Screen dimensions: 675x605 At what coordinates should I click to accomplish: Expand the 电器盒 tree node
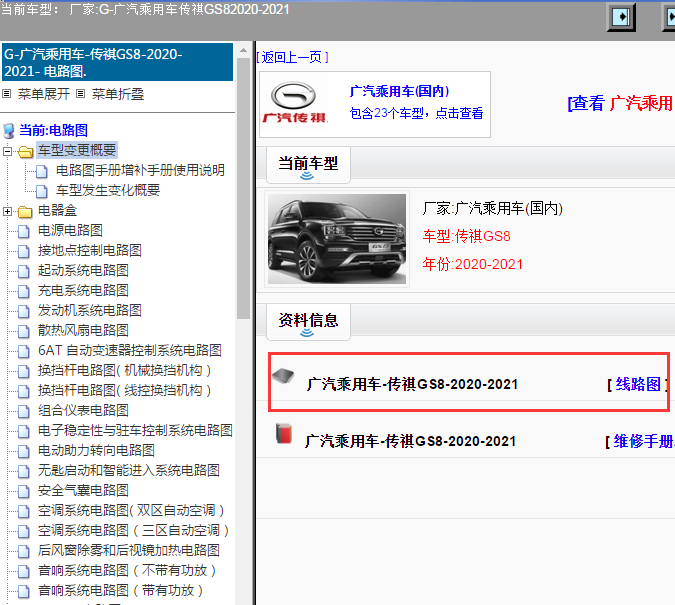[x=7, y=211]
